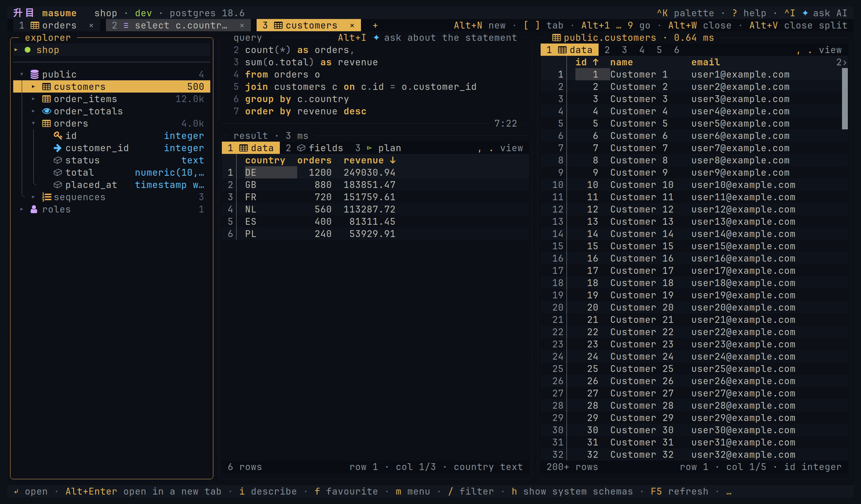
Task: Click the table icon in orders tab
Action: (x=35, y=25)
